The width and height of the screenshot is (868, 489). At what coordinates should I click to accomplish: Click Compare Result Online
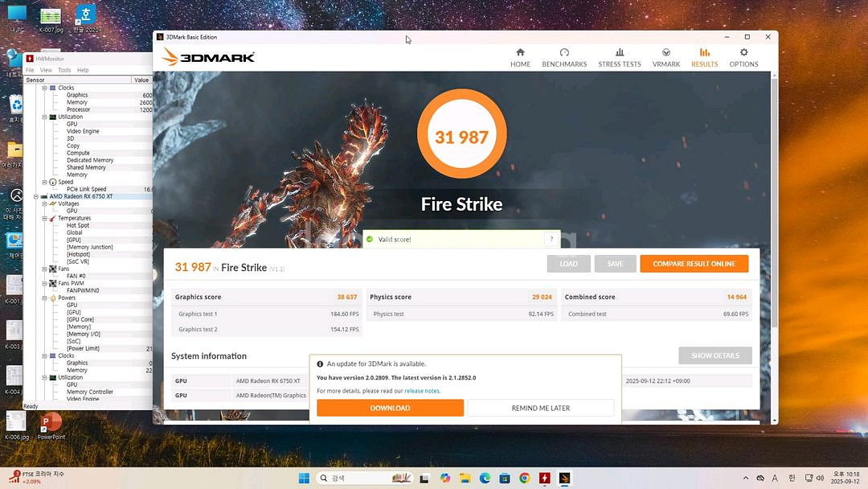point(694,264)
